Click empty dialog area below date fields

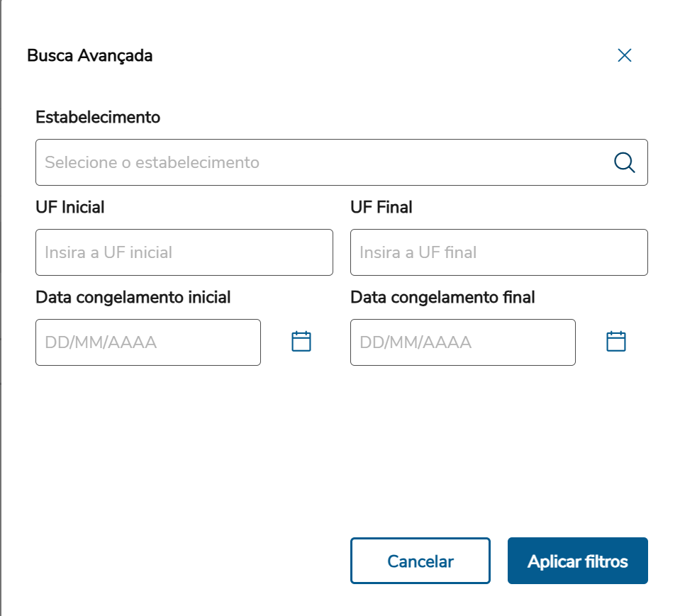coord(340,447)
